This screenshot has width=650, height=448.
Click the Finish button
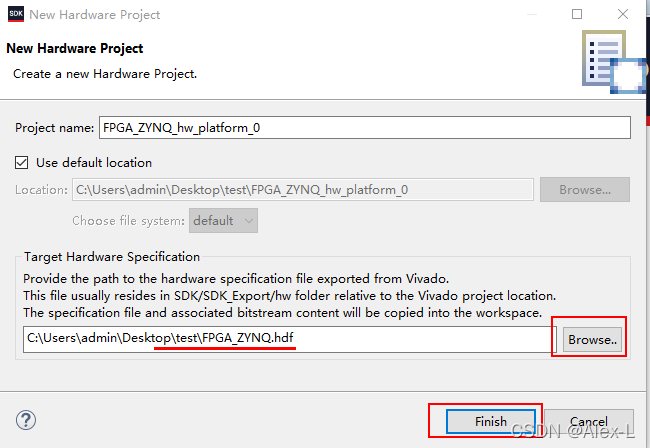pyautogui.click(x=491, y=421)
